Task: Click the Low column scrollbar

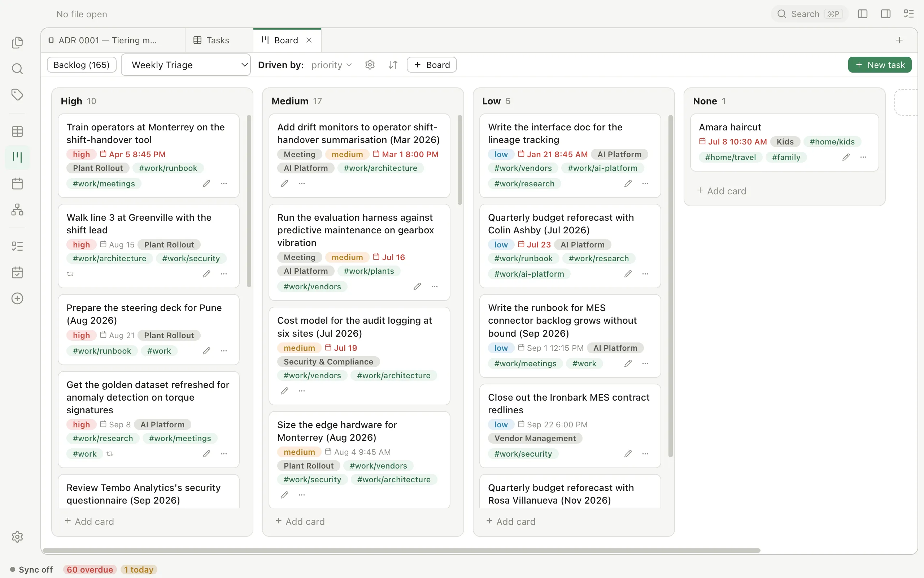Action: tap(671, 286)
